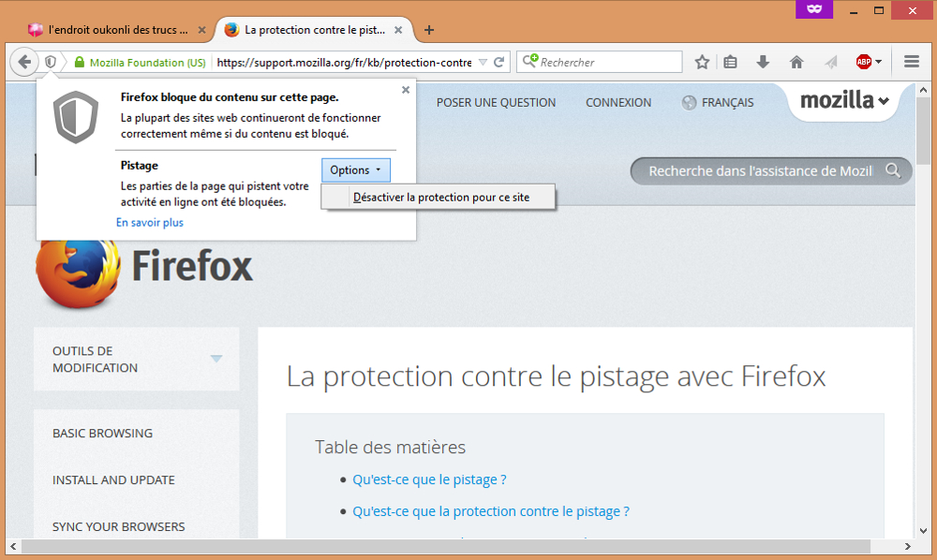937x560 pixels.
Task: Navigate back with the back arrow
Action: click(x=24, y=61)
